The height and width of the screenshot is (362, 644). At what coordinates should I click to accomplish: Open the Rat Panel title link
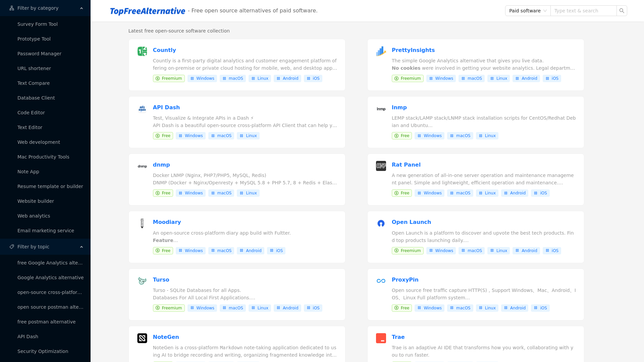pos(406,165)
